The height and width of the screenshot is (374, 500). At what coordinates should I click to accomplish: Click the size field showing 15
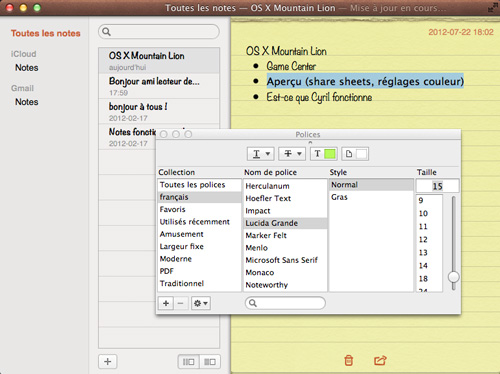coord(438,186)
